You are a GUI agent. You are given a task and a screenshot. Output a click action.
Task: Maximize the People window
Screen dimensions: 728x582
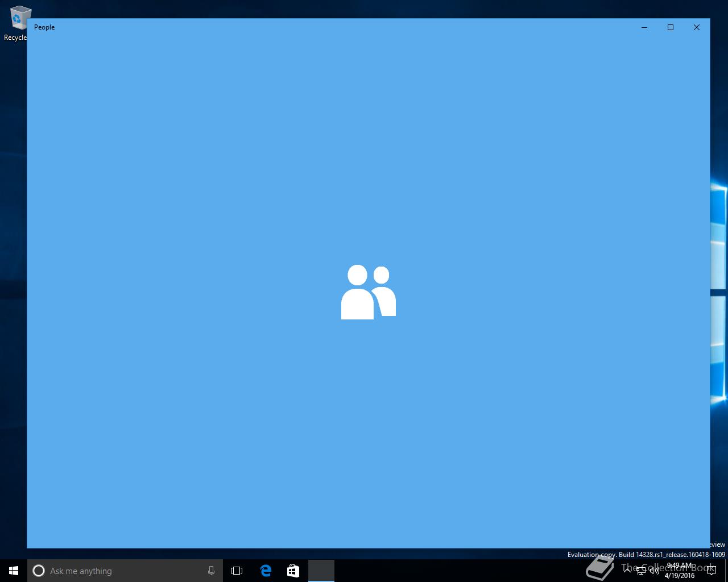pyautogui.click(x=671, y=27)
